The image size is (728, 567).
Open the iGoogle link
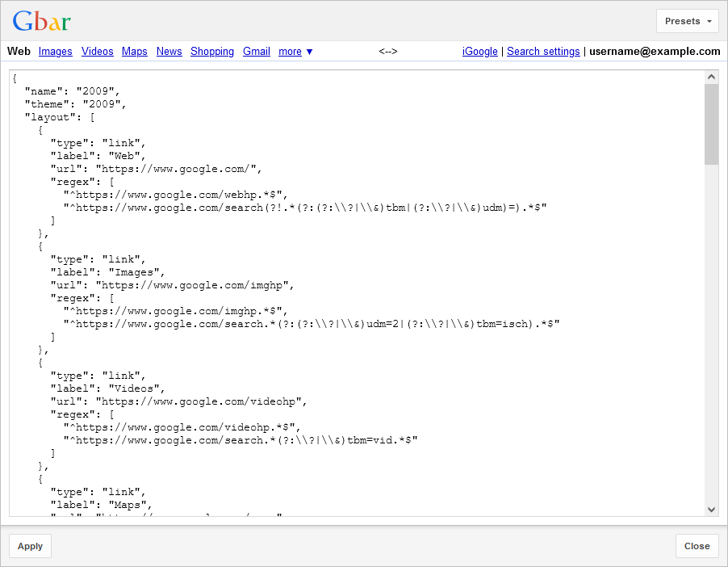click(x=480, y=51)
